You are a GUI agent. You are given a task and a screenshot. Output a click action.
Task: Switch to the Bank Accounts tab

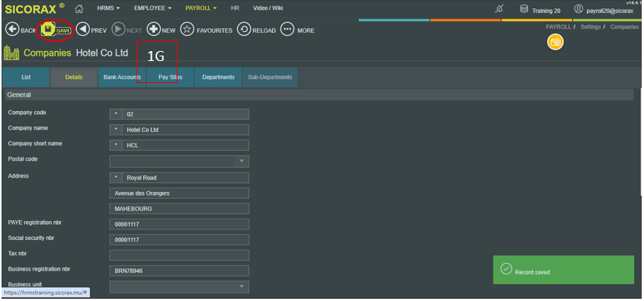(x=122, y=77)
